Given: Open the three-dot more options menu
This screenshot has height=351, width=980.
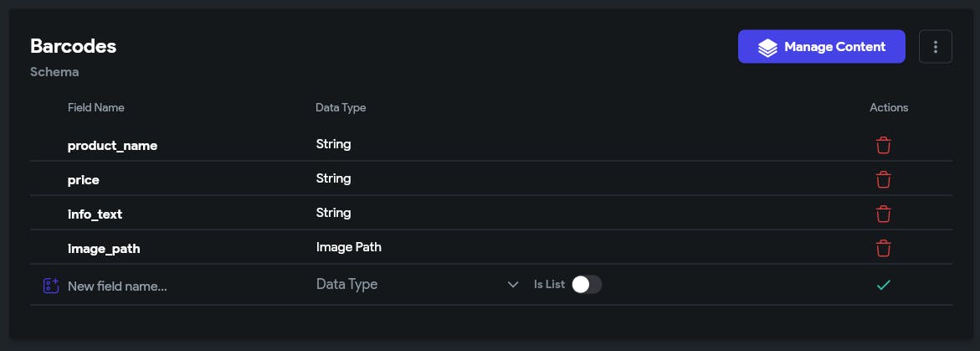Looking at the screenshot, I should (936, 47).
